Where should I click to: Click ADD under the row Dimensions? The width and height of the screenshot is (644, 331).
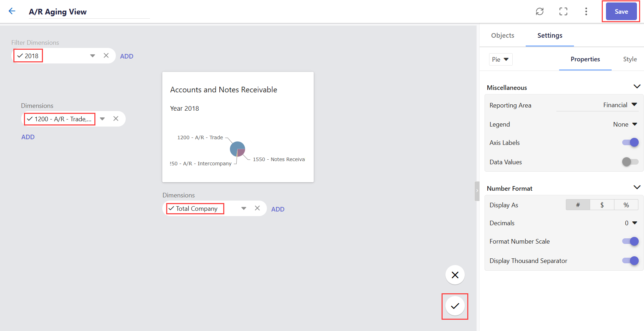click(28, 137)
